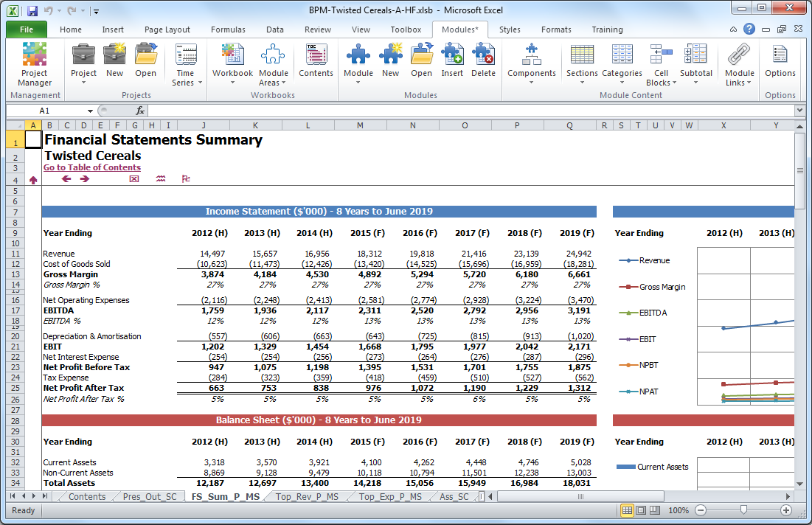Expand the formula bar
Image resolution: width=812 pixels, height=525 pixels.
click(x=799, y=110)
